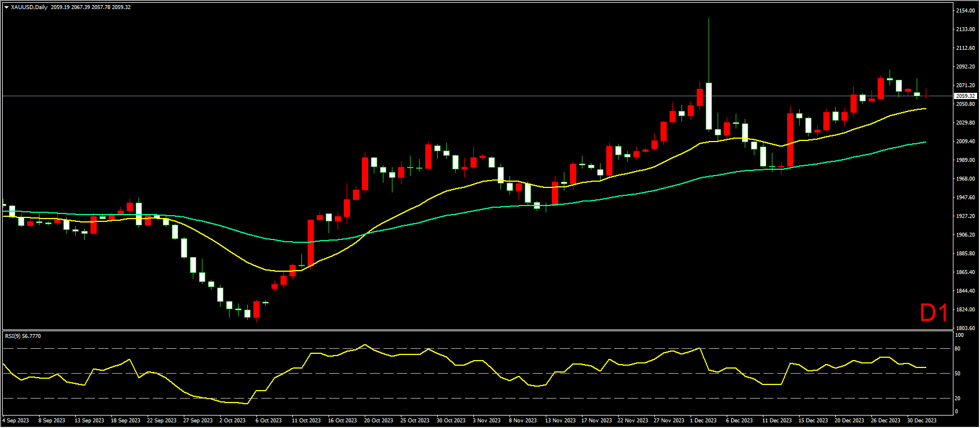Click the RSI scale value 80

click(958, 349)
